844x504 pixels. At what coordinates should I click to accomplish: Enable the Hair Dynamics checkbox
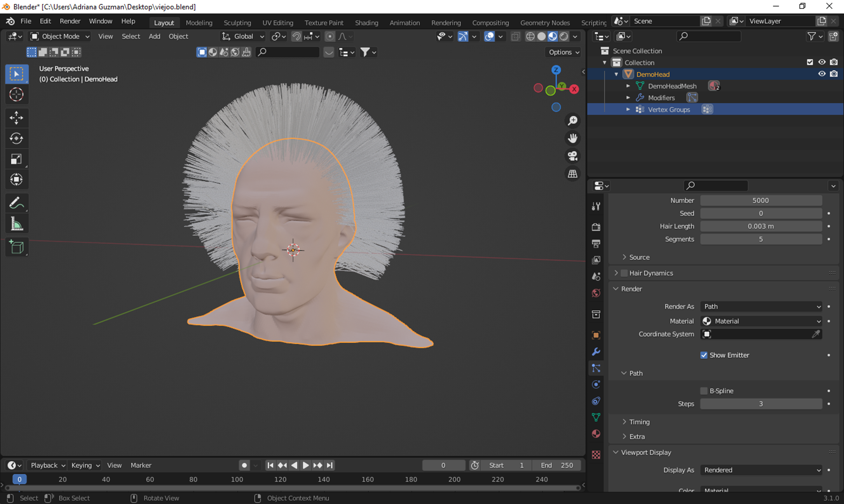click(624, 273)
